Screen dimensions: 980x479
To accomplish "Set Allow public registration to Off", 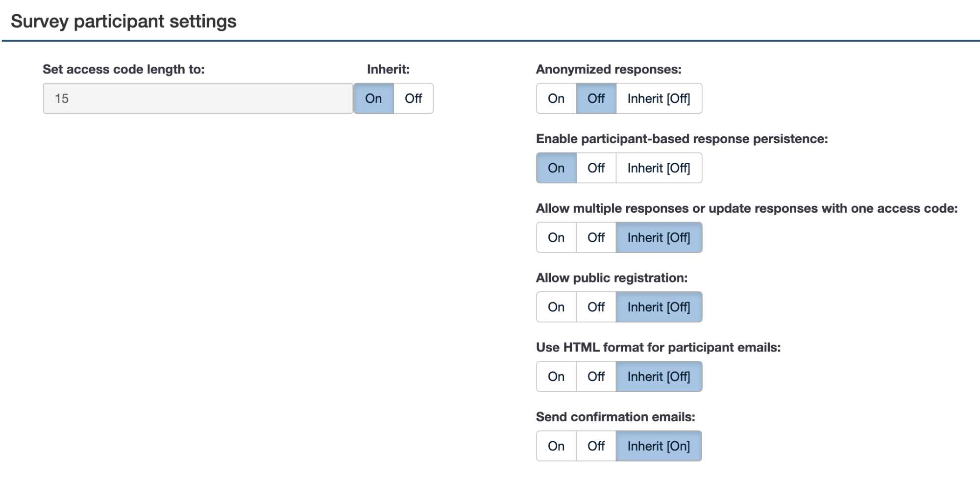I will click(596, 307).
